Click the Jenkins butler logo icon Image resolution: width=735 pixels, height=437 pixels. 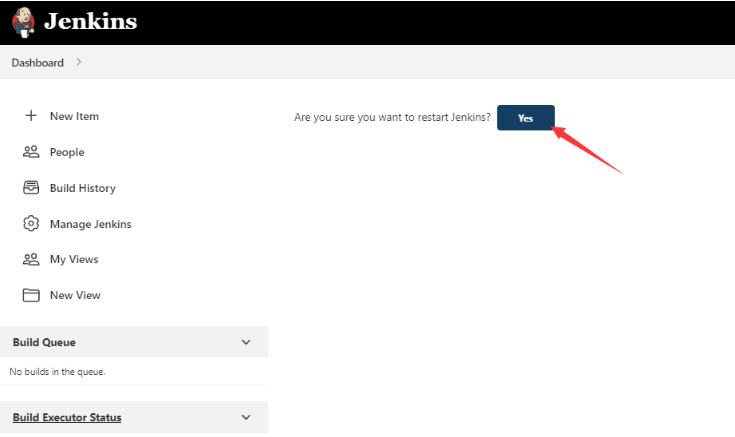click(x=23, y=22)
